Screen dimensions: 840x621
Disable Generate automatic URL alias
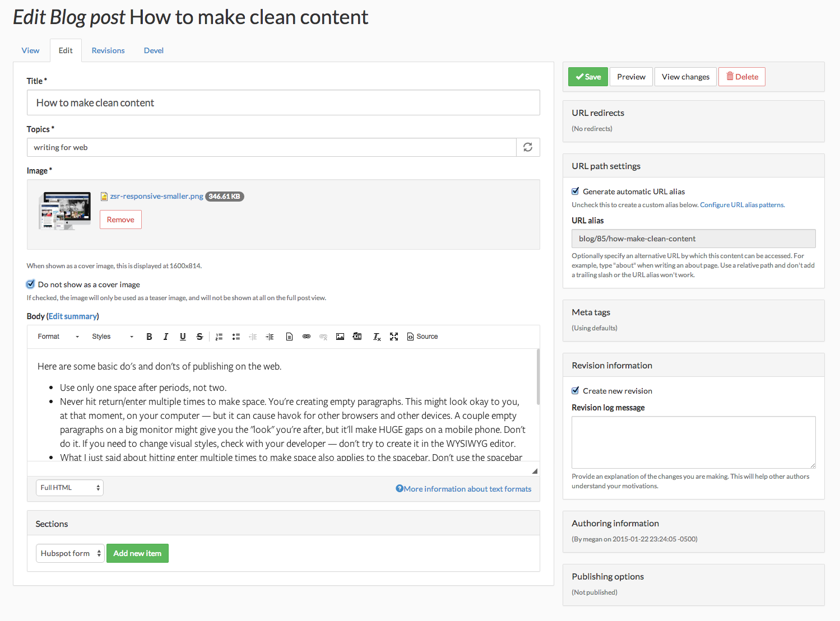(575, 191)
